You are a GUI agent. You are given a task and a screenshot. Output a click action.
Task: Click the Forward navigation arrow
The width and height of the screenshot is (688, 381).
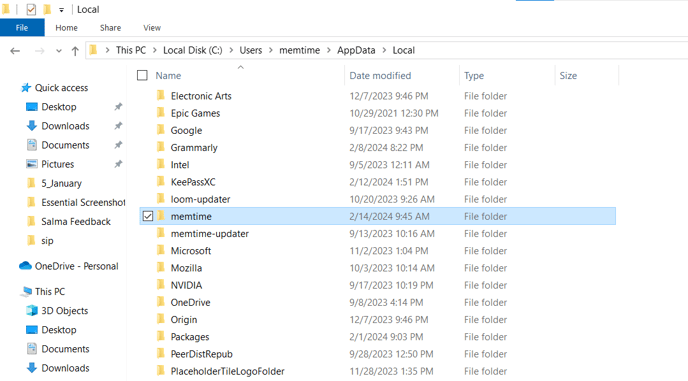pyautogui.click(x=39, y=51)
